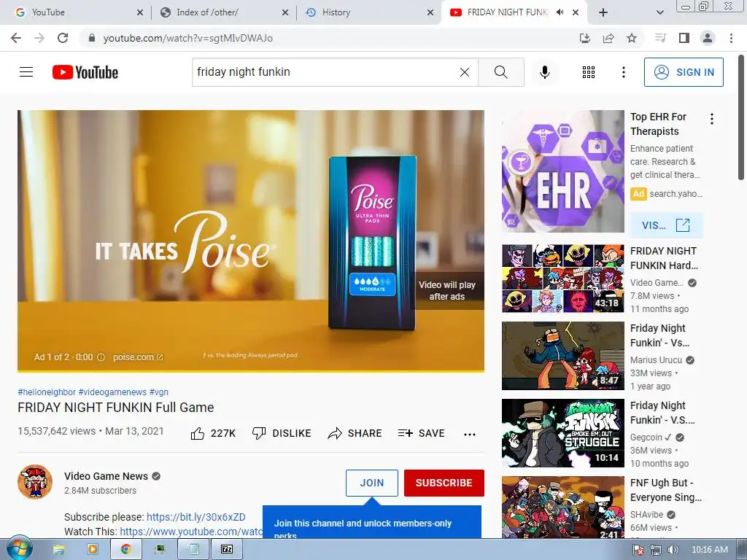Open Chrome media controls icon
This screenshot has height=560, width=747.
pos(660,38)
